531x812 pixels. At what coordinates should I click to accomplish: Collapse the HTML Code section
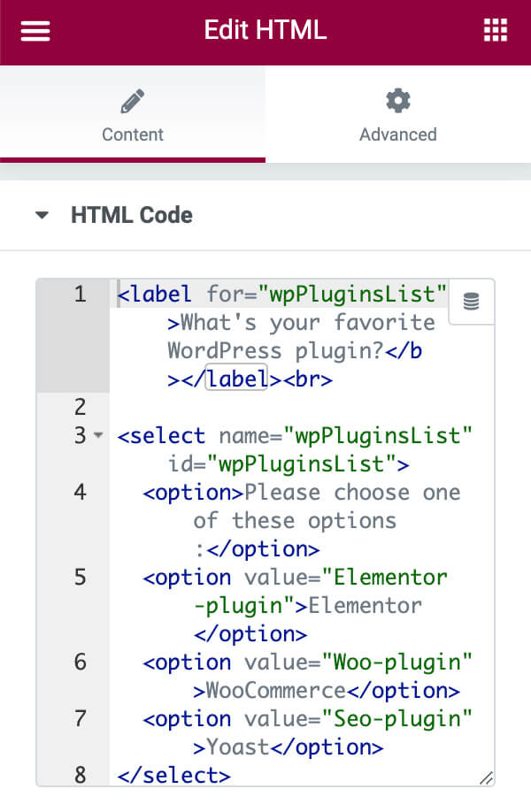[x=42, y=214]
